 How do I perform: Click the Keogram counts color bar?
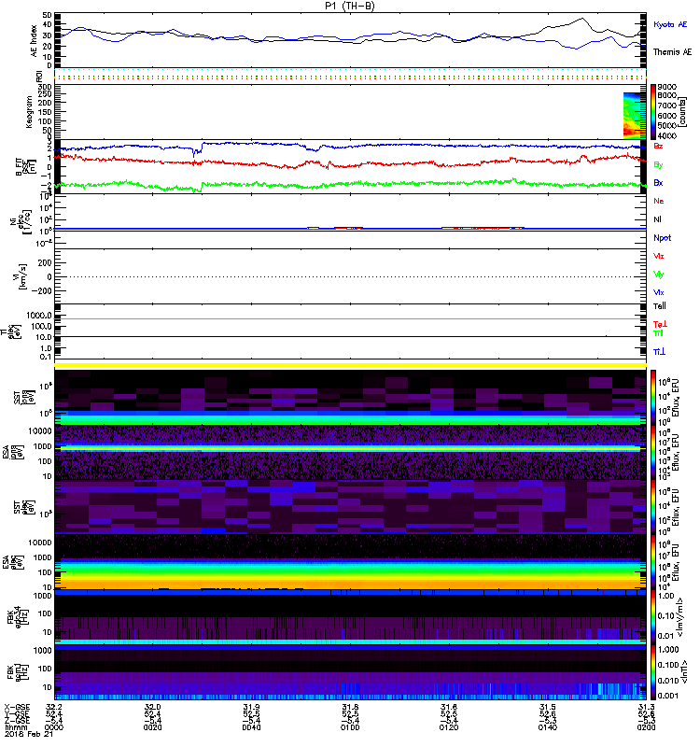653,111
